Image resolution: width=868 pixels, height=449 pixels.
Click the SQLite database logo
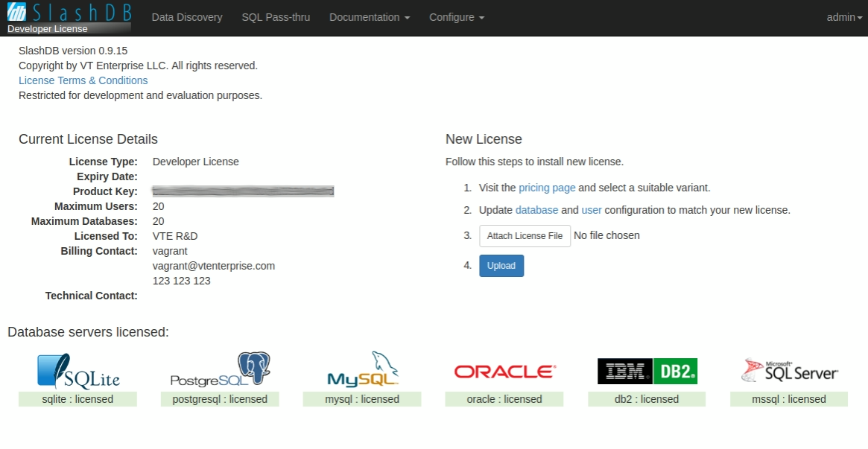(x=78, y=371)
